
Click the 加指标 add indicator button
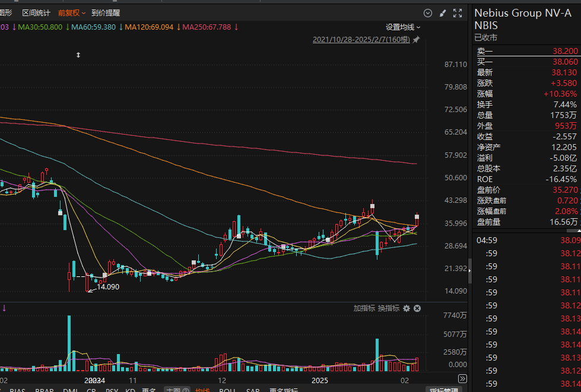click(x=364, y=308)
